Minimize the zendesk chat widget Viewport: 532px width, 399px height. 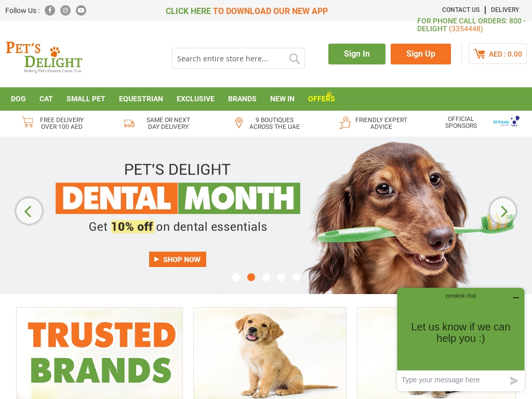click(x=516, y=297)
